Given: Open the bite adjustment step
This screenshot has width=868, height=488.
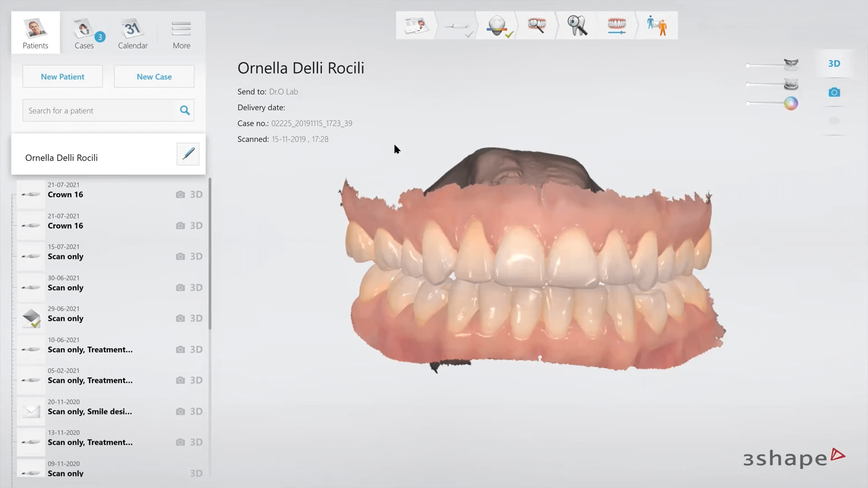Looking at the screenshot, I should (617, 25).
